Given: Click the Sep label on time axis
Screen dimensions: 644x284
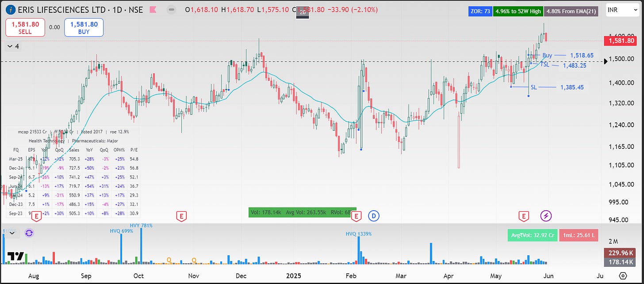Looking at the screenshot, I should [x=86, y=276].
